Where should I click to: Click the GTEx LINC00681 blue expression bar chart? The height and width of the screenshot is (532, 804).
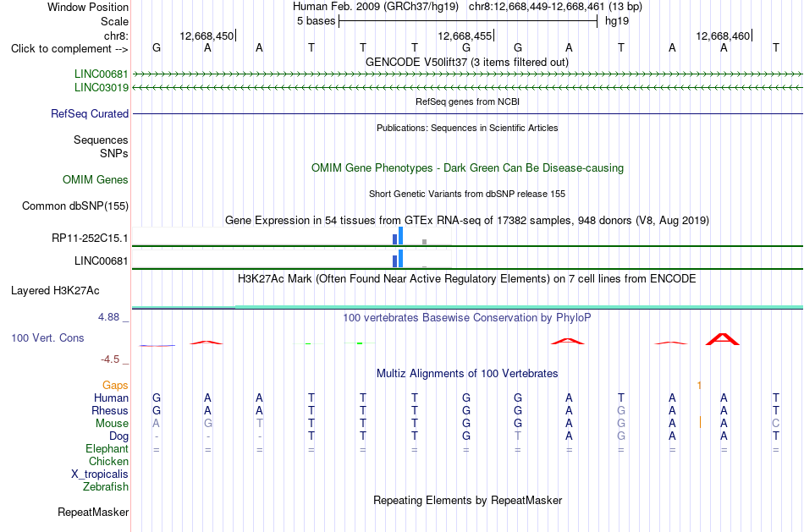point(398,259)
